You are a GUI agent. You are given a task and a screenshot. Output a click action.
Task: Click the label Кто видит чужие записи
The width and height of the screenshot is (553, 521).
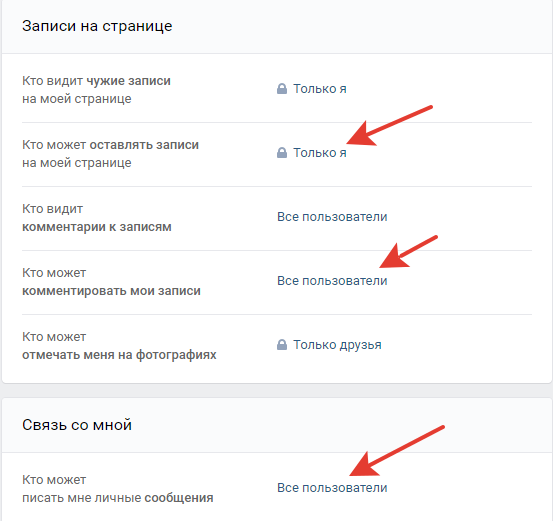click(x=96, y=90)
